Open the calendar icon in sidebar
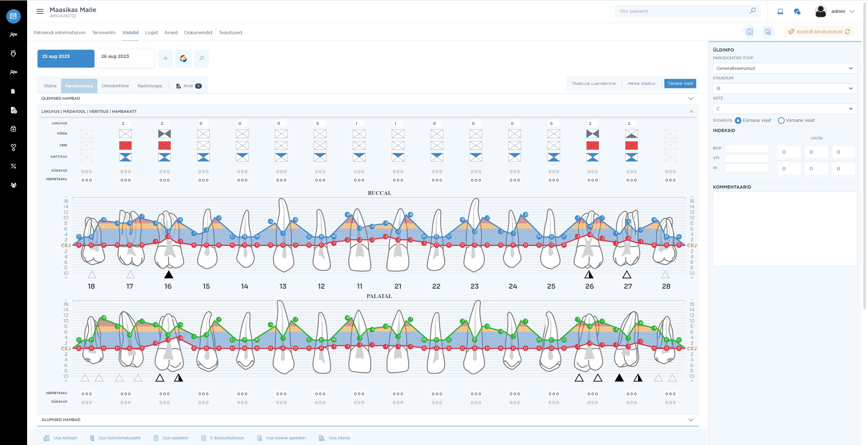Image resolution: width=868 pixels, height=445 pixels. click(x=14, y=16)
